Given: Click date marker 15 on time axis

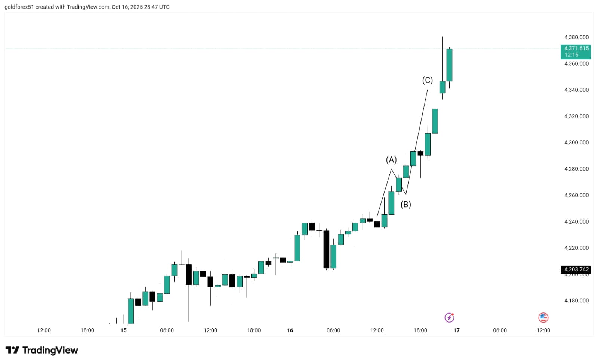Looking at the screenshot, I should [124, 330].
